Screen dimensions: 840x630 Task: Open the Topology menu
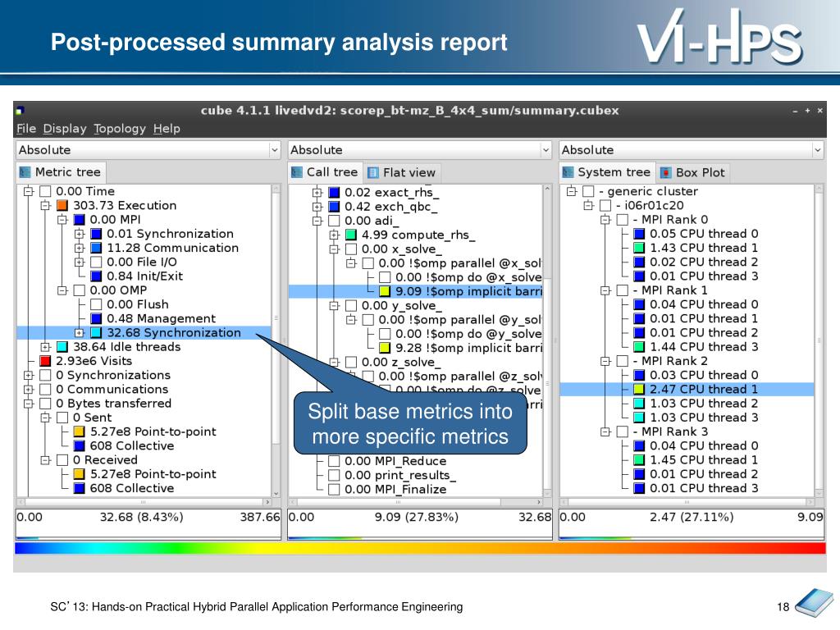pyautogui.click(x=120, y=129)
